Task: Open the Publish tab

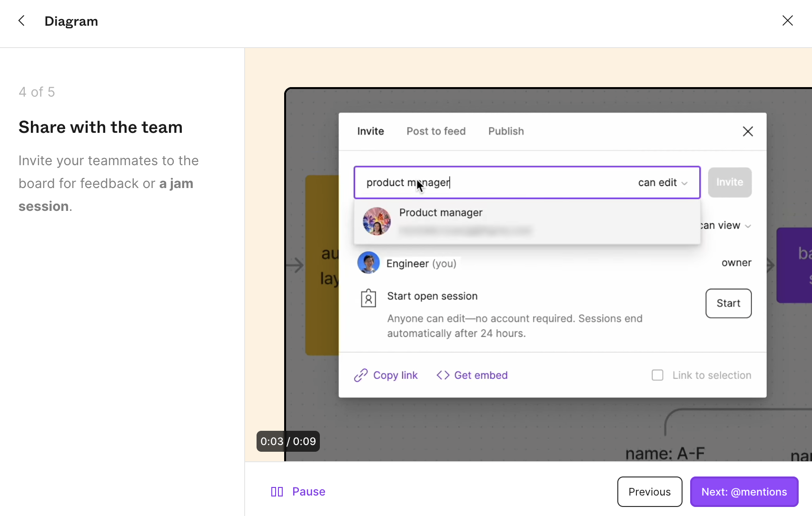Action: [x=506, y=131]
